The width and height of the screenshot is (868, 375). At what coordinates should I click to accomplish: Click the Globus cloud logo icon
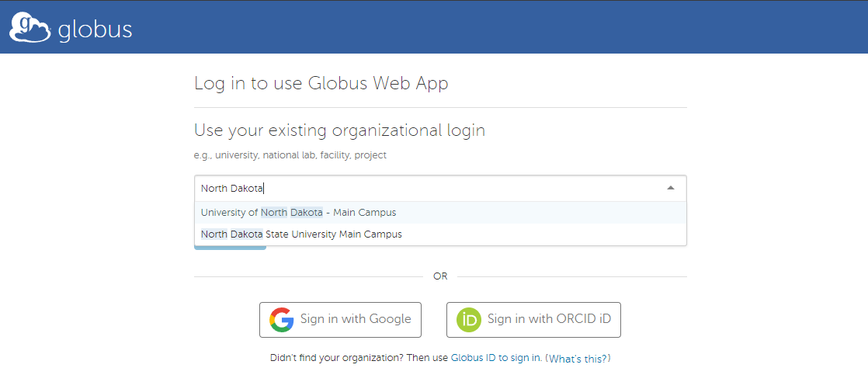click(30, 27)
